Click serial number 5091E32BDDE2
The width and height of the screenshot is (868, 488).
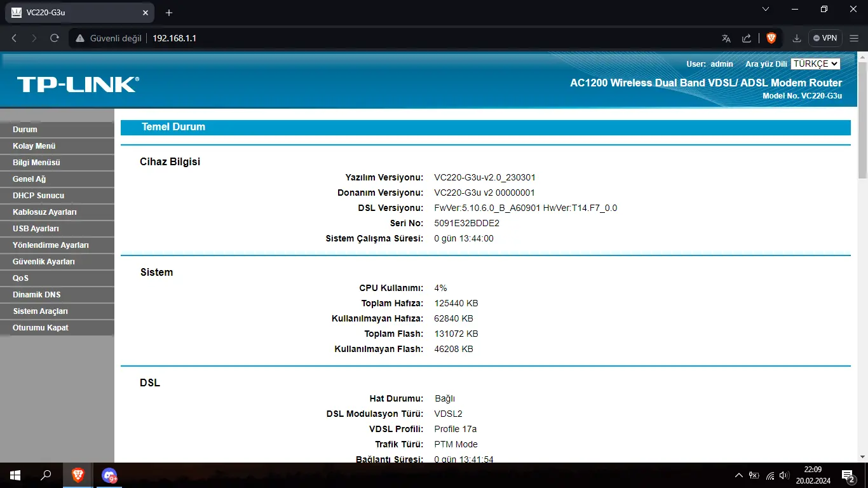[x=467, y=223]
